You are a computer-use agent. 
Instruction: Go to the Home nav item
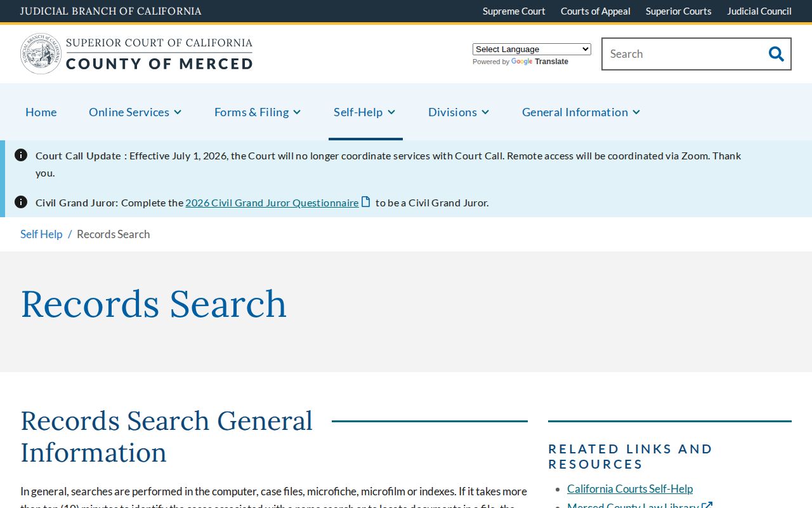(41, 112)
